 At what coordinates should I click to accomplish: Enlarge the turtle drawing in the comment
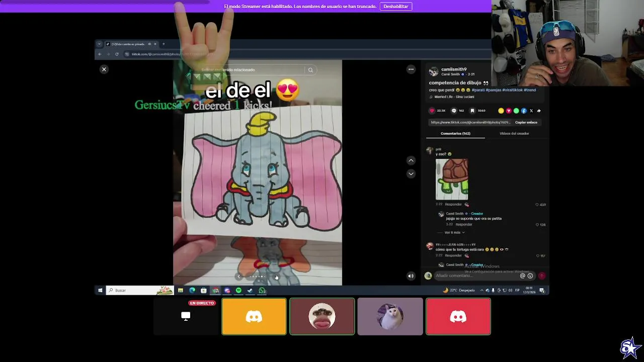pyautogui.click(x=452, y=179)
